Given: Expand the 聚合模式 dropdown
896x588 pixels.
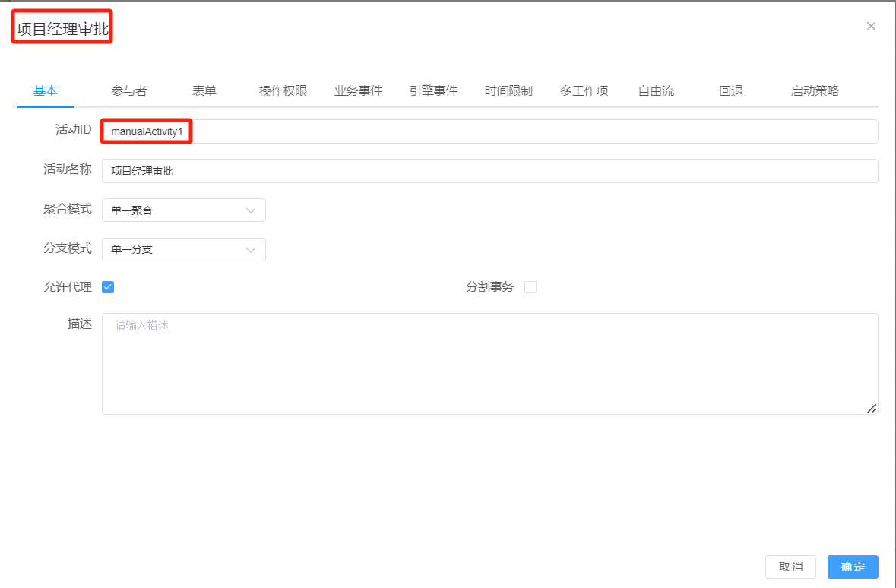Looking at the screenshot, I should point(183,210).
